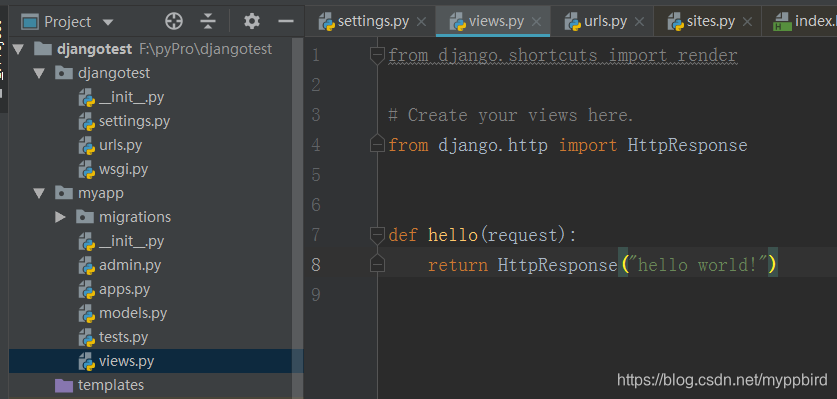The width and height of the screenshot is (837, 399).
Task: Select apps.py in the project tree
Action: [124, 290]
